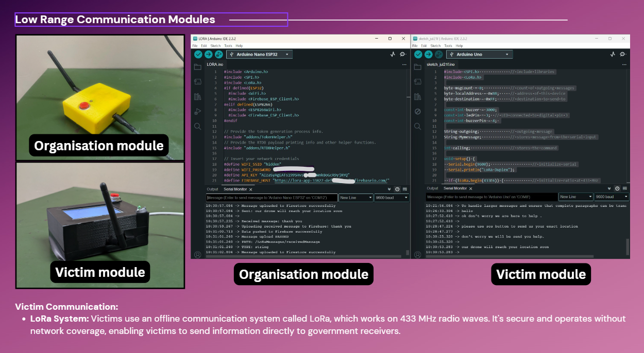Open Search icon in LORA window sidebar
The image size is (644, 353).
[x=197, y=126]
